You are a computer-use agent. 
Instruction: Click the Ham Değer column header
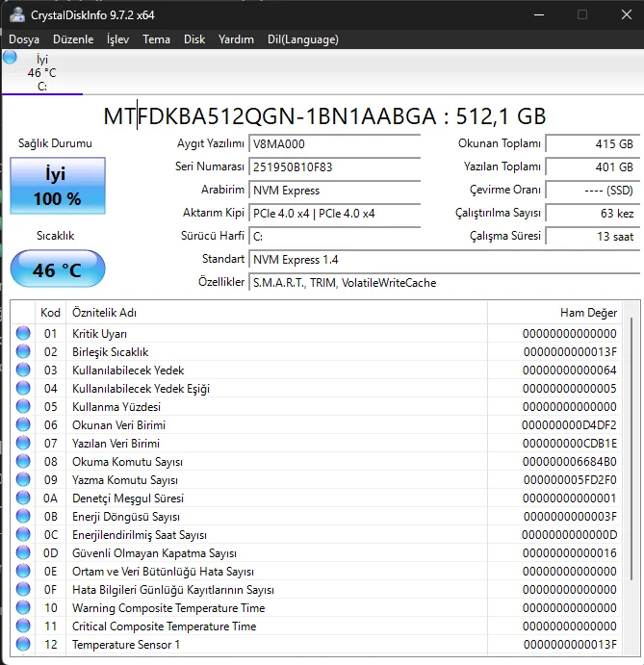[x=587, y=313]
